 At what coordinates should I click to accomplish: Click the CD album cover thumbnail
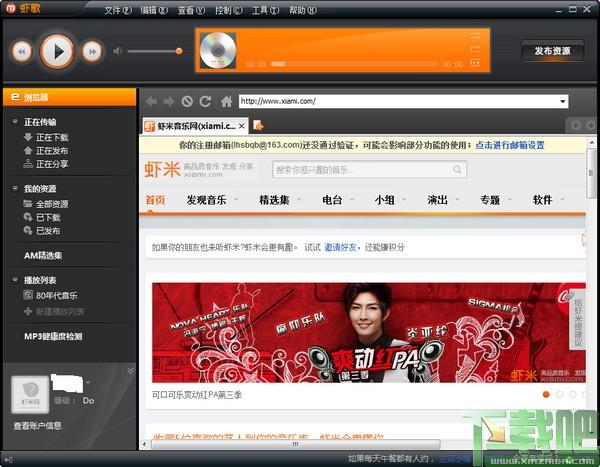tap(218, 50)
